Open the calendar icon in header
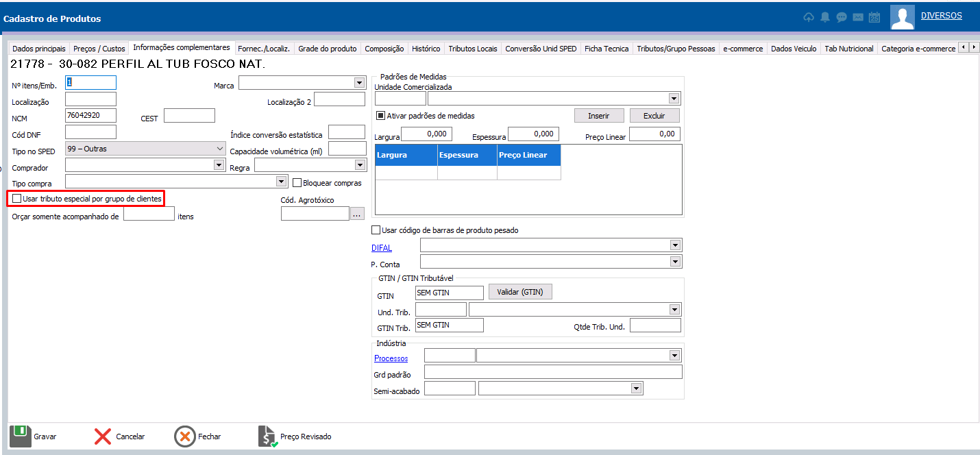This screenshot has width=980, height=455. click(874, 18)
